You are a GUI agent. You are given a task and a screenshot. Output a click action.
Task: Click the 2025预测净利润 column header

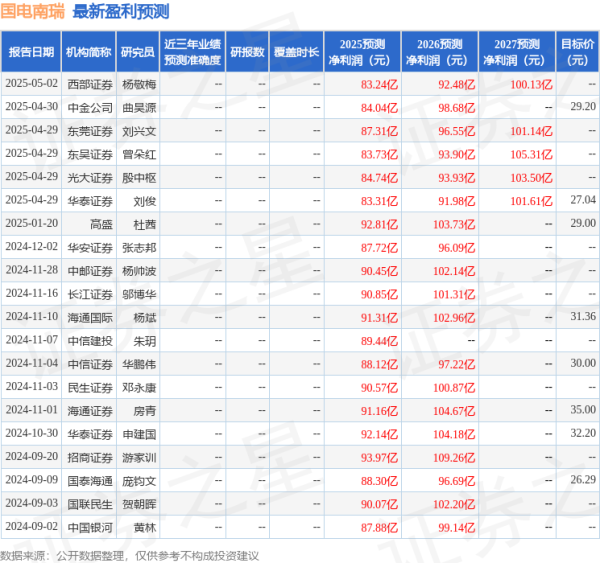tap(362, 52)
